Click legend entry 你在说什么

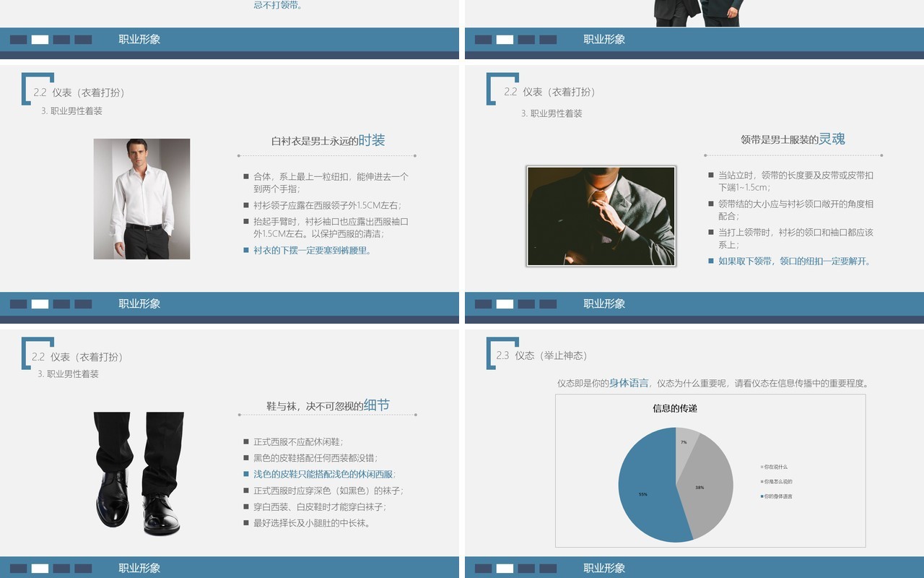tap(774, 467)
